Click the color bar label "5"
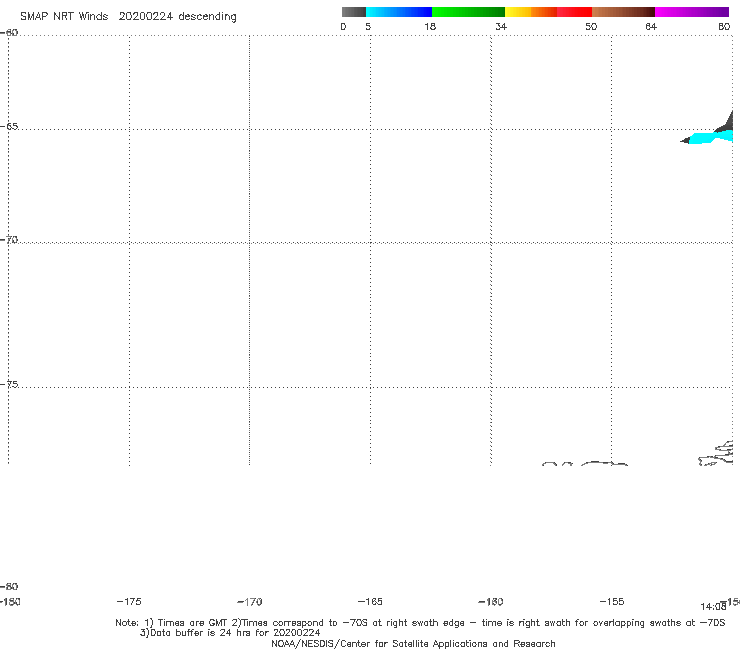 click(368, 27)
